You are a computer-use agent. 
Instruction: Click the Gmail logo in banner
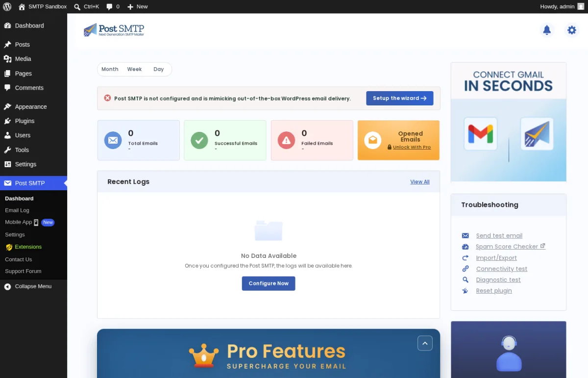coord(481,133)
